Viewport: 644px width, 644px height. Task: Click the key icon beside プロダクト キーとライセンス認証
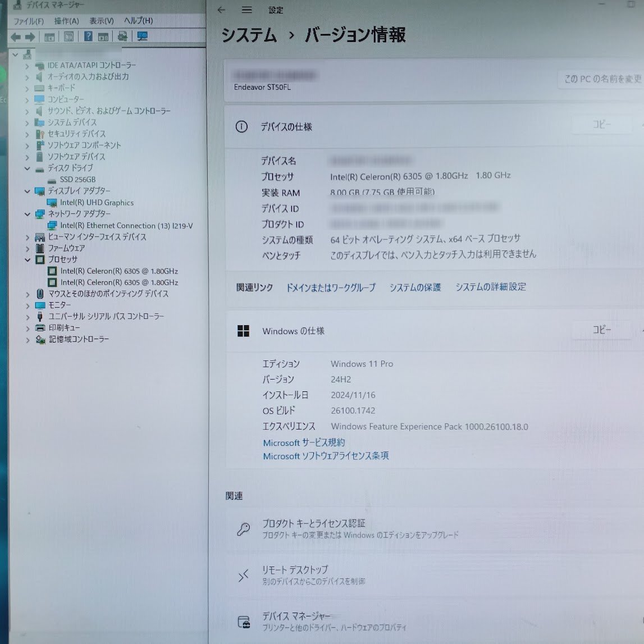pos(243,528)
